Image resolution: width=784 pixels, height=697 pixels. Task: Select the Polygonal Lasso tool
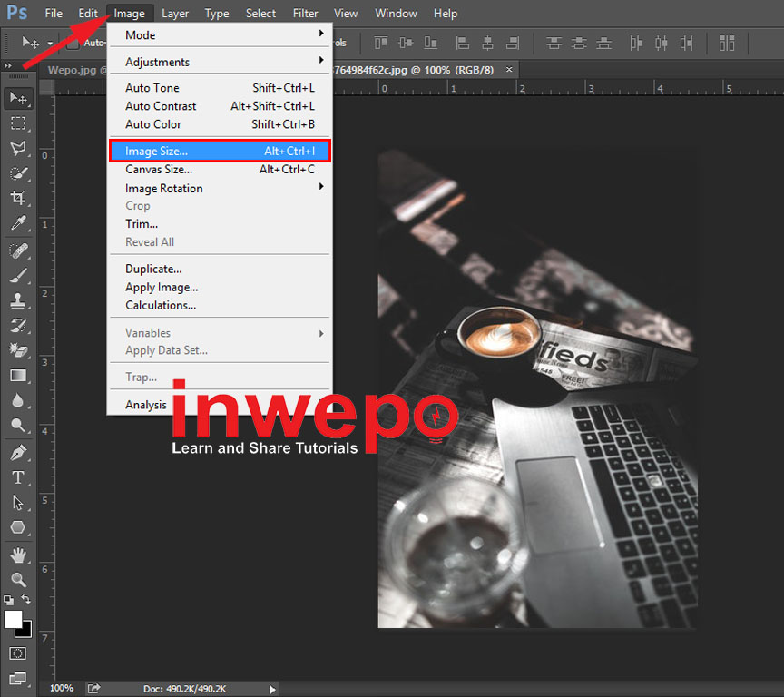click(18, 148)
